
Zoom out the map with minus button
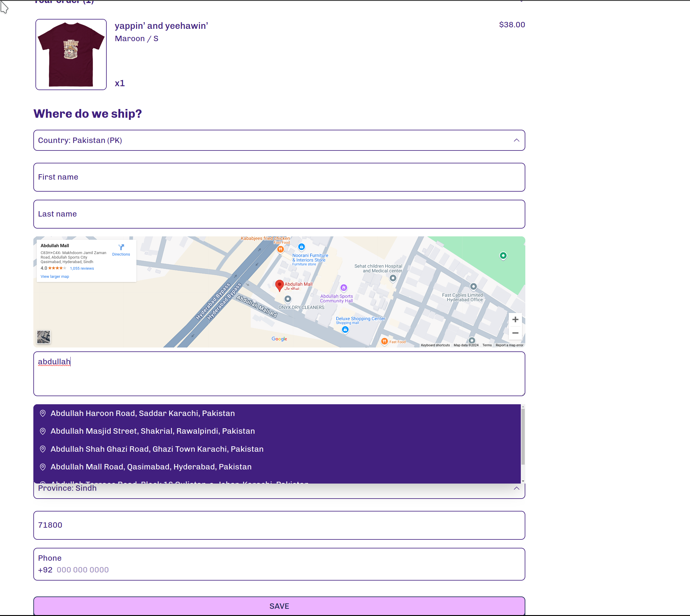(515, 333)
